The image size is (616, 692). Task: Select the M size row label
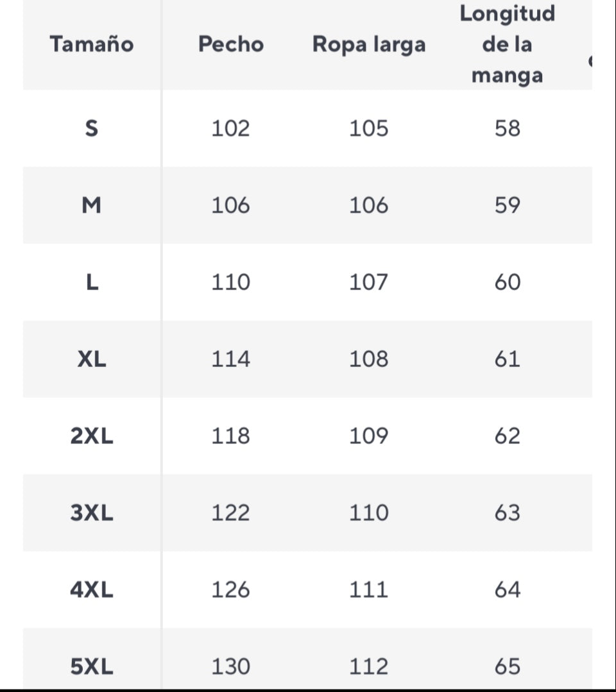92,206
